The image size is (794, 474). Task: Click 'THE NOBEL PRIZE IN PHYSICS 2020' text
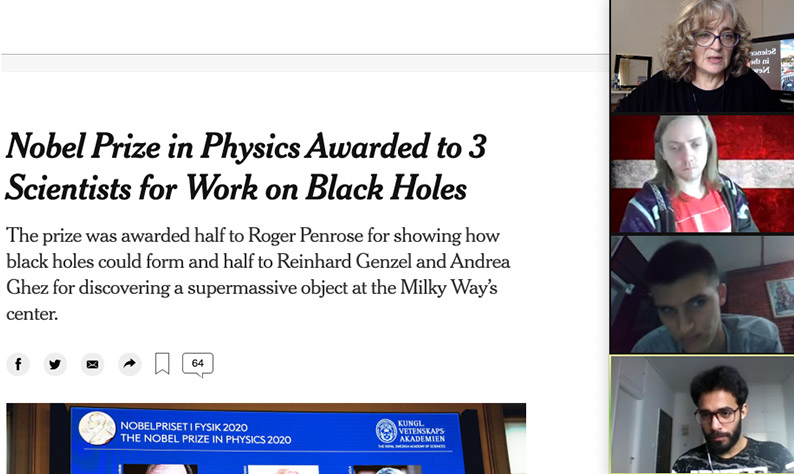click(206, 439)
